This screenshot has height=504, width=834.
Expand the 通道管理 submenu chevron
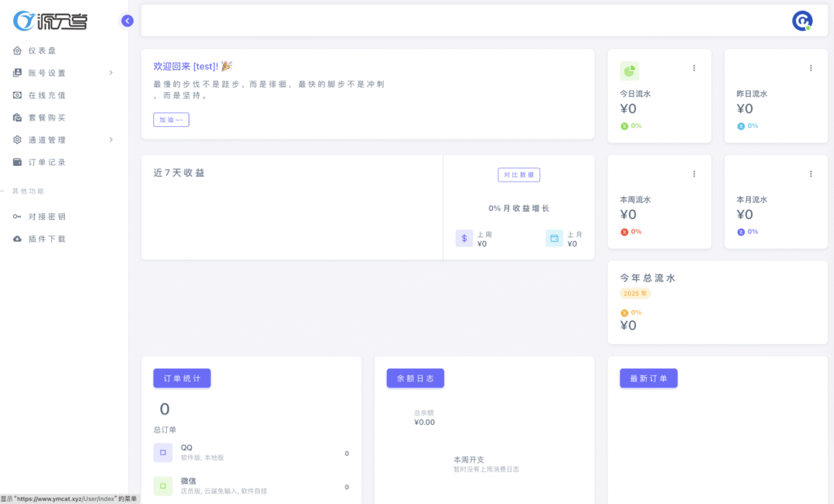click(x=111, y=140)
